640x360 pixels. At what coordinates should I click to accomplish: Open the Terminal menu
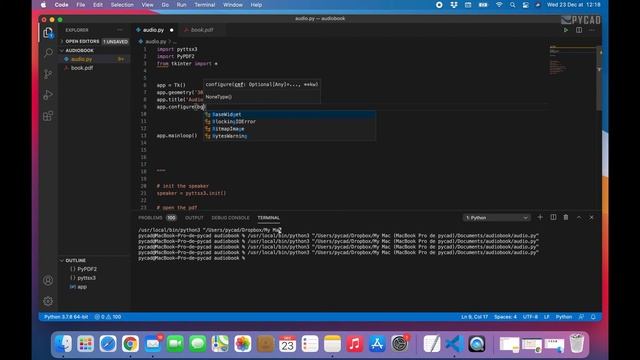click(x=204, y=5)
